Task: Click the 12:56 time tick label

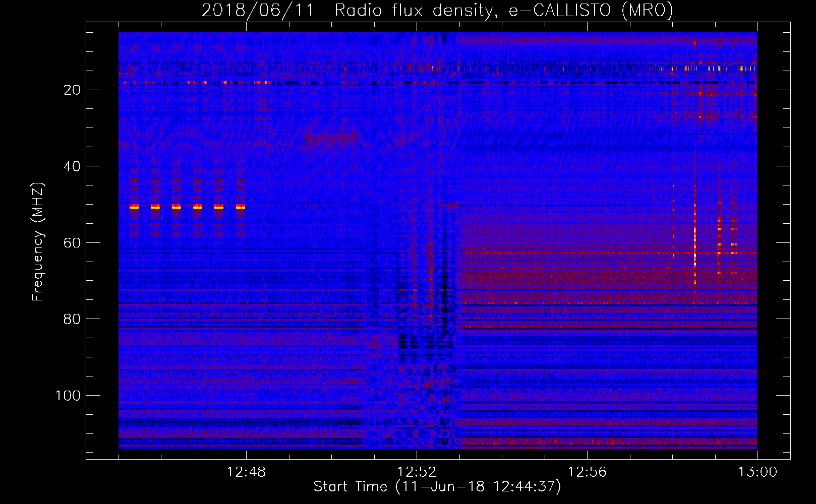Action: 587,472
